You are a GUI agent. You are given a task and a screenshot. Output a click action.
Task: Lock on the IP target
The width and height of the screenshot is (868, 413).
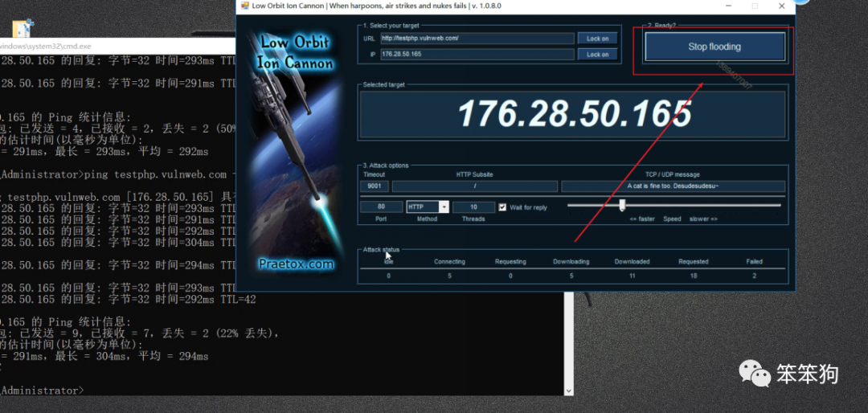pyautogui.click(x=597, y=55)
